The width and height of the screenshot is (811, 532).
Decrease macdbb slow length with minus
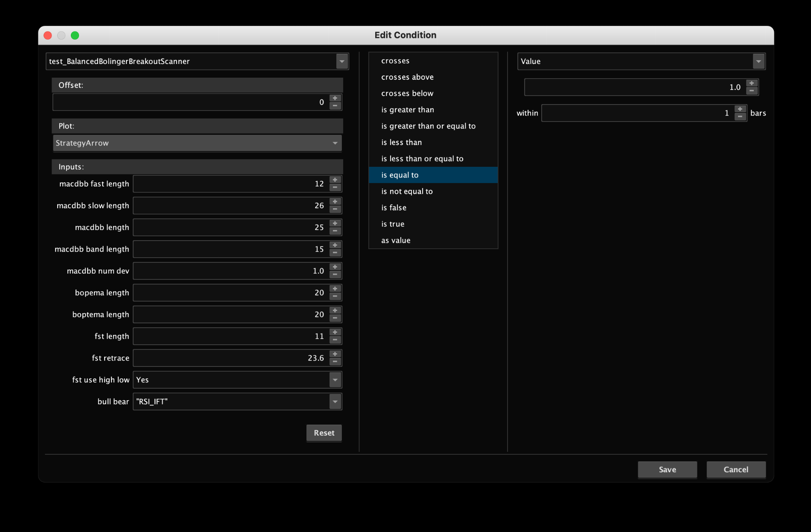(x=335, y=209)
